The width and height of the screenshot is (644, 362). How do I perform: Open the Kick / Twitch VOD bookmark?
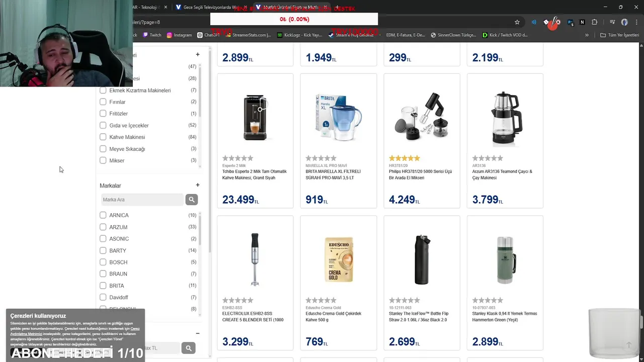(x=505, y=35)
